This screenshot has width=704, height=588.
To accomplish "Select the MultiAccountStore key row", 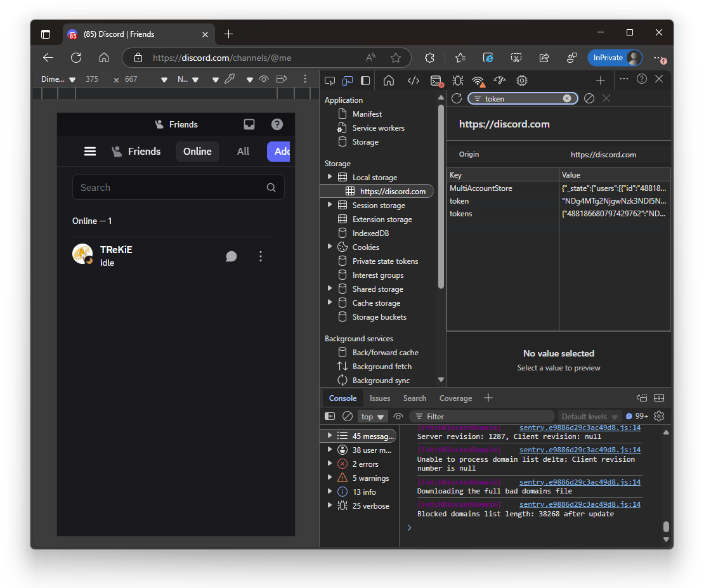I will tap(559, 188).
